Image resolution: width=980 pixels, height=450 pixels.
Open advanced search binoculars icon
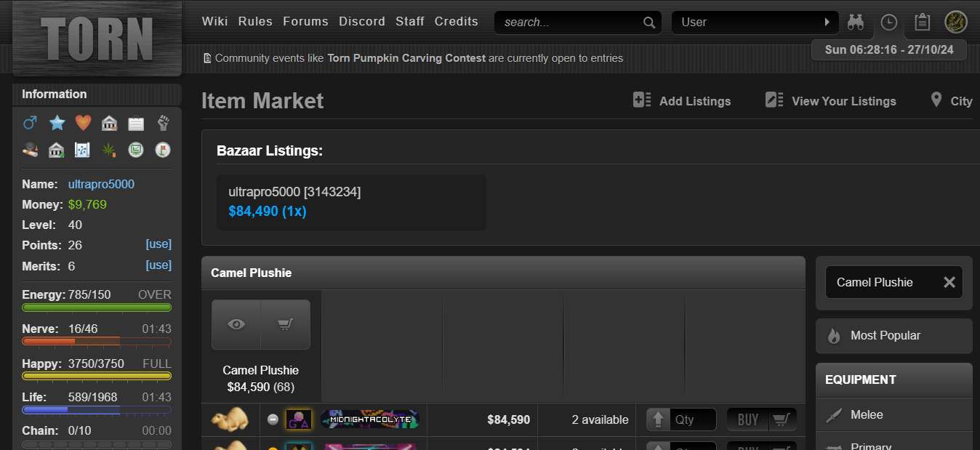click(856, 23)
